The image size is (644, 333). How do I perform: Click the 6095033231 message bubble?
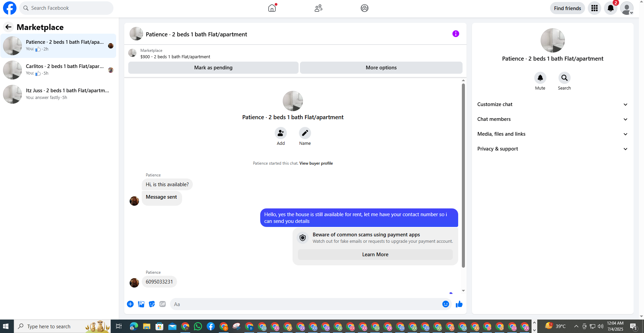(x=159, y=282)
